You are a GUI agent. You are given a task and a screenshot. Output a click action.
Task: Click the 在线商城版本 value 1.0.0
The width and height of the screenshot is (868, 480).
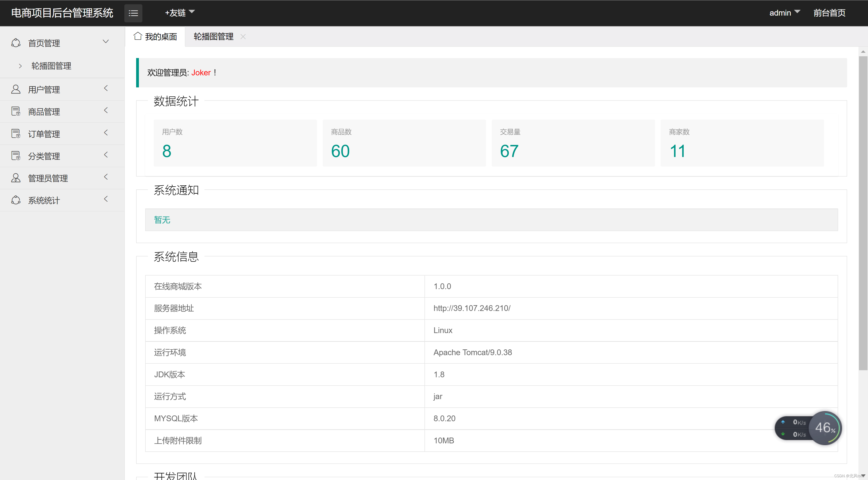coord(442,286)
